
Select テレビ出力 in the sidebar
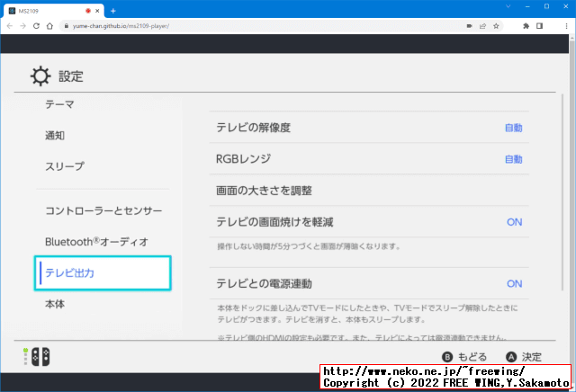pos(103,273)
